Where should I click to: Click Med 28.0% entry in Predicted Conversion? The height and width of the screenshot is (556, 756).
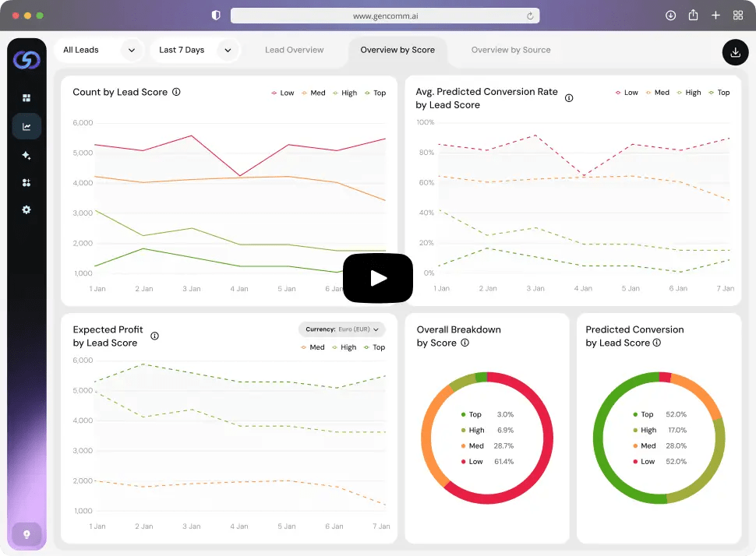[659, 445]
